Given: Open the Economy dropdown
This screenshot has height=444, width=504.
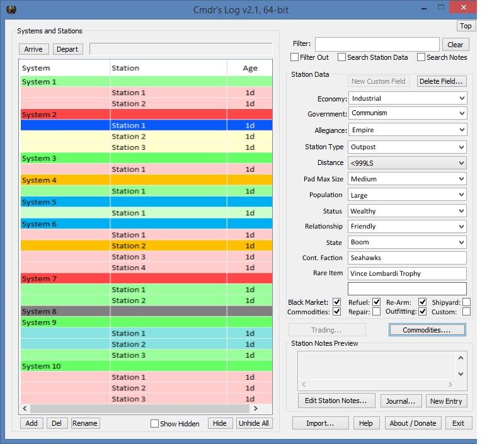Looking at the screenshot, I should [407, 98].
